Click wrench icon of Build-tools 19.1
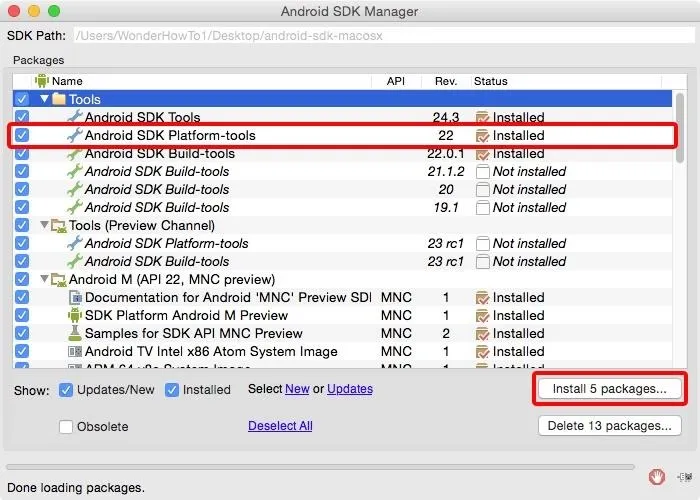Screen dimensions: 700x500 (x=75, y=207)
